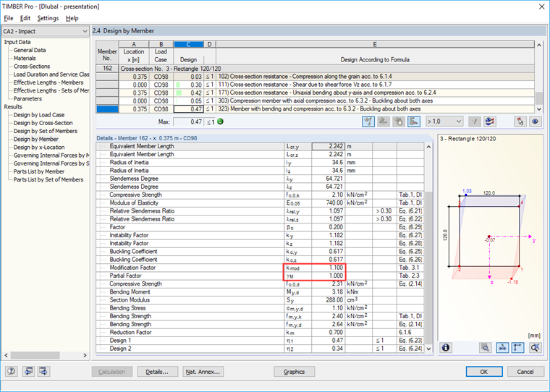The height and width of the screenshot is (392, 550).
Task: Select Materials in the navigator tree
Action: [x=25, y=58]
